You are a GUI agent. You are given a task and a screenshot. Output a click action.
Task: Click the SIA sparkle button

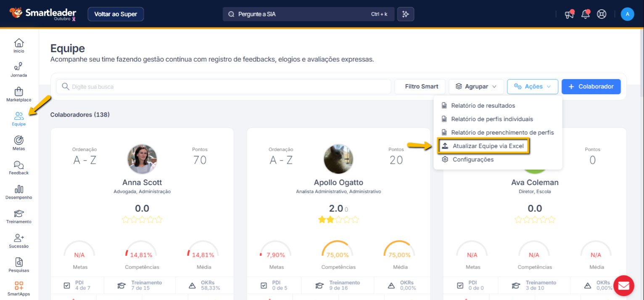(406, 14)
